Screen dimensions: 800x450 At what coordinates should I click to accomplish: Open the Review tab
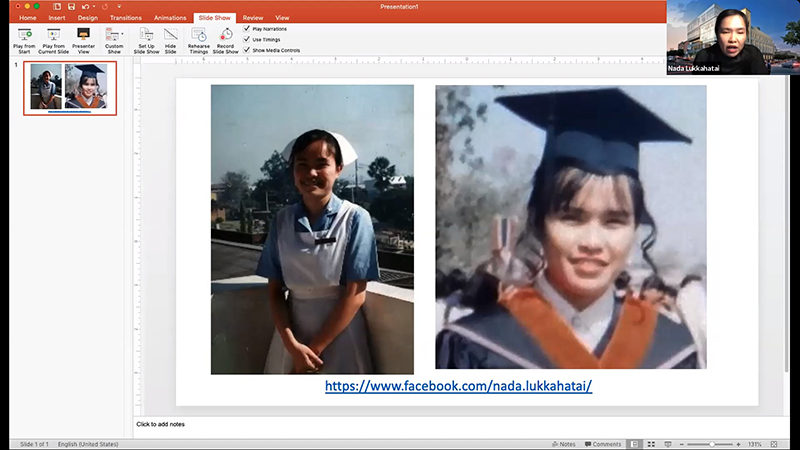tap(253, 18)
